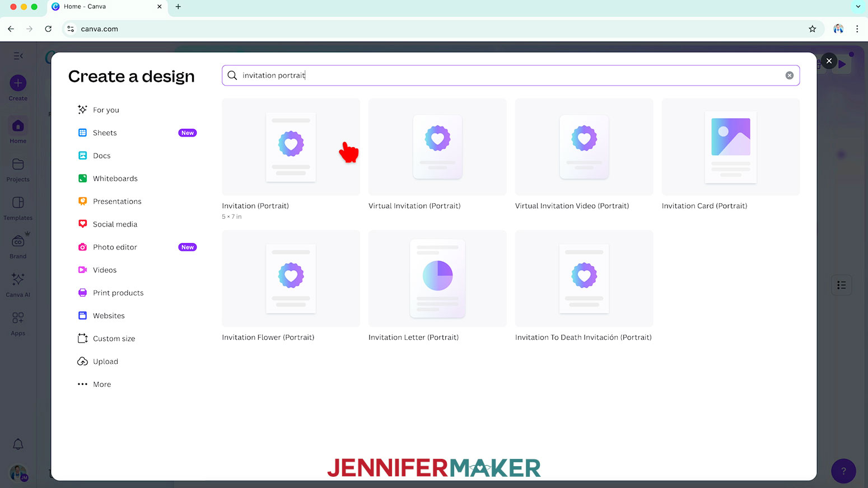Open Canva AI in the sidebar

pyautogui.click(x=18, y=285)
